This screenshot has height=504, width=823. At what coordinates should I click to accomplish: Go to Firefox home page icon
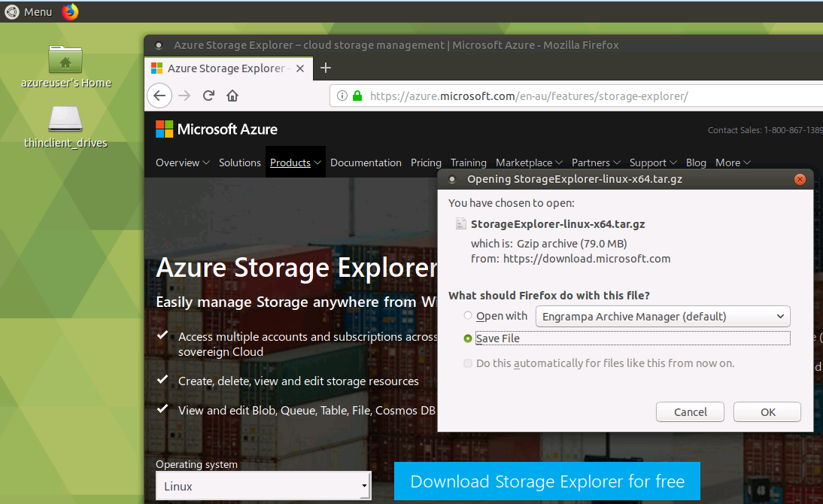(x=232, y=96)
